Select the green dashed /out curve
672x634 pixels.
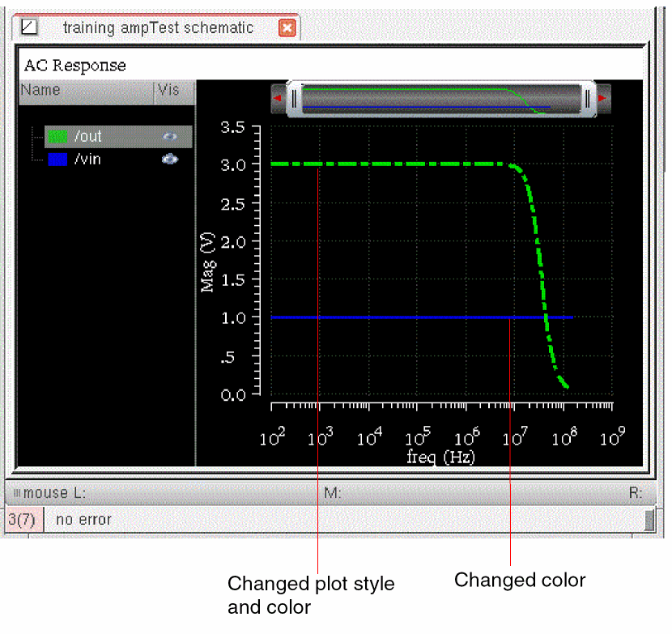coord(389,164)
